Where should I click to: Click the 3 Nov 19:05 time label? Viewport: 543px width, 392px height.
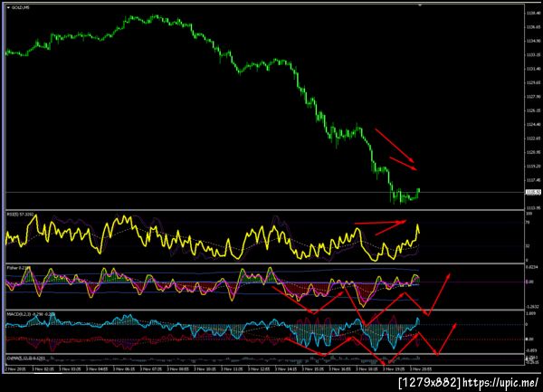click(394, 369)
